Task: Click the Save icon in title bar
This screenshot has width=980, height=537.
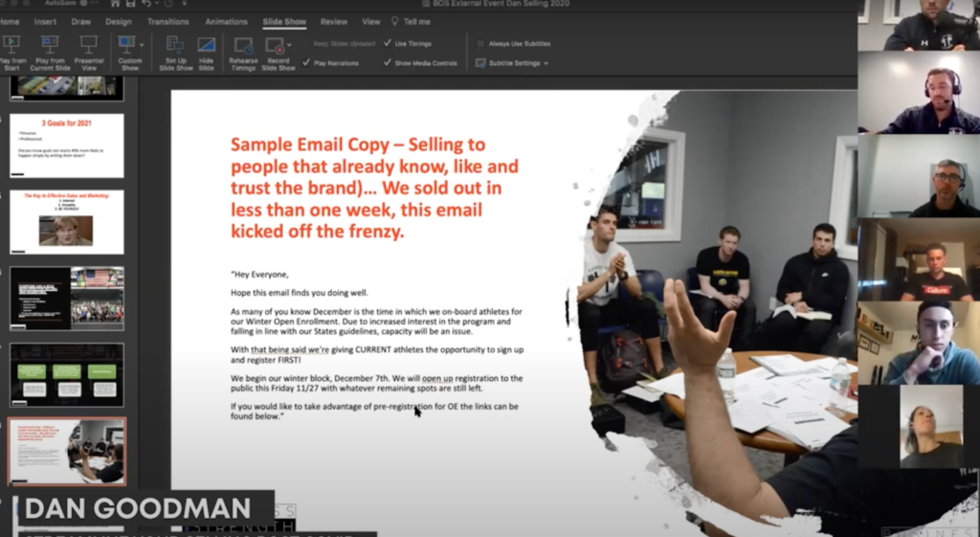Action: (130, 4)
